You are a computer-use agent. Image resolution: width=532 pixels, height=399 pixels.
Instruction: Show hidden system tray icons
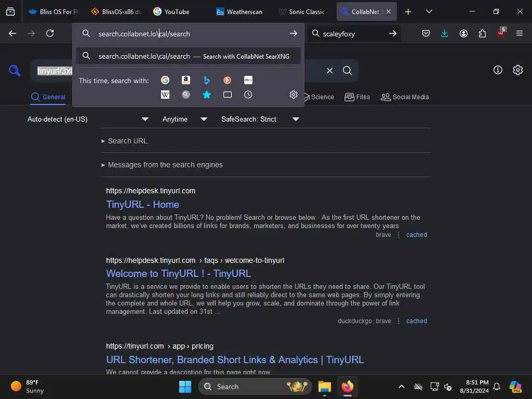tap(402, 387)
